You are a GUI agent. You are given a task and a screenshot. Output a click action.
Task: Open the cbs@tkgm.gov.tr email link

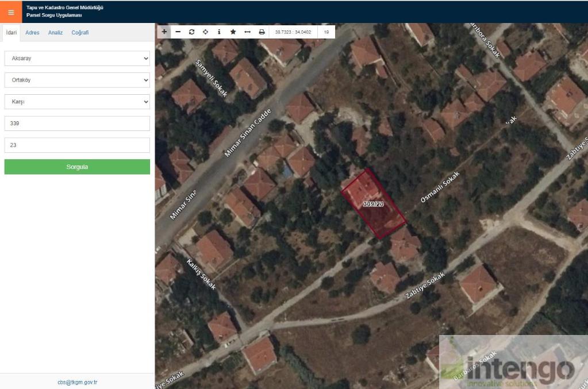click(77, 382)
